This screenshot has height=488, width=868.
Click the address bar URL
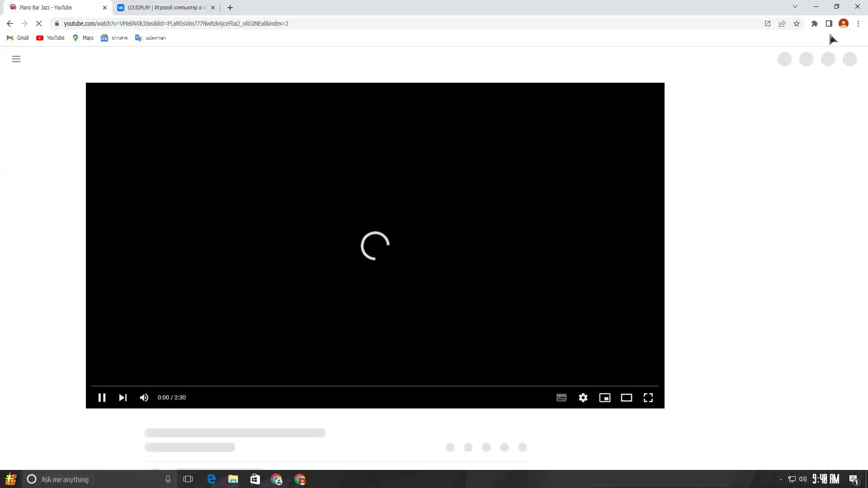pyautogui.click(x=176, y=23)
